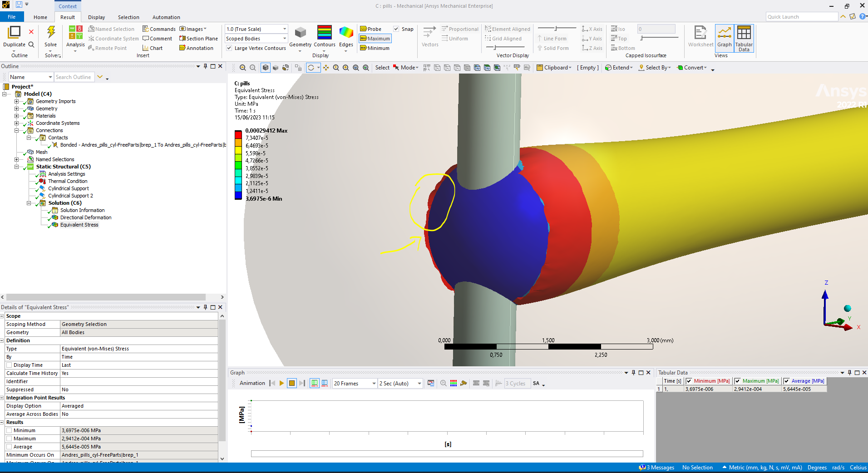This screenshot has width=868, height=473.
Task: Click the Rotate tool in graphics toolbar
Action: pyautogui.click(x=311, y=68)
